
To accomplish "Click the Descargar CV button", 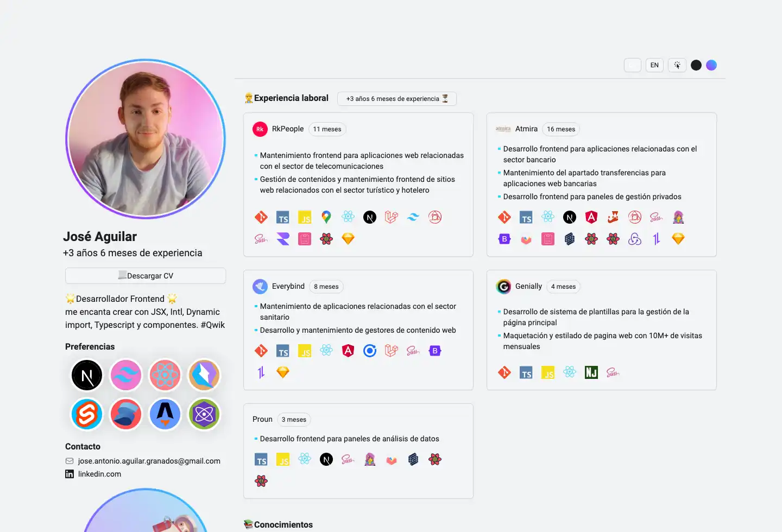I will click(x=145, y=275).
